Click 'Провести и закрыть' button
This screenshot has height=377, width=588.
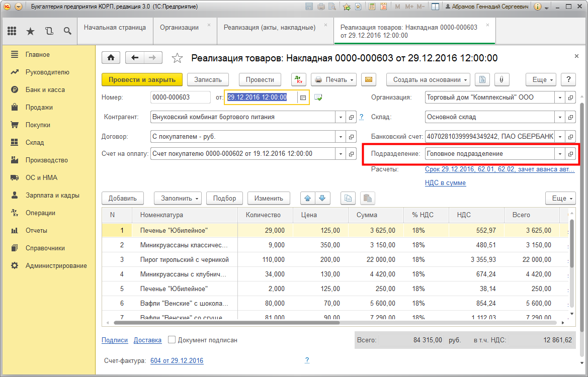(x=142, y=79)
